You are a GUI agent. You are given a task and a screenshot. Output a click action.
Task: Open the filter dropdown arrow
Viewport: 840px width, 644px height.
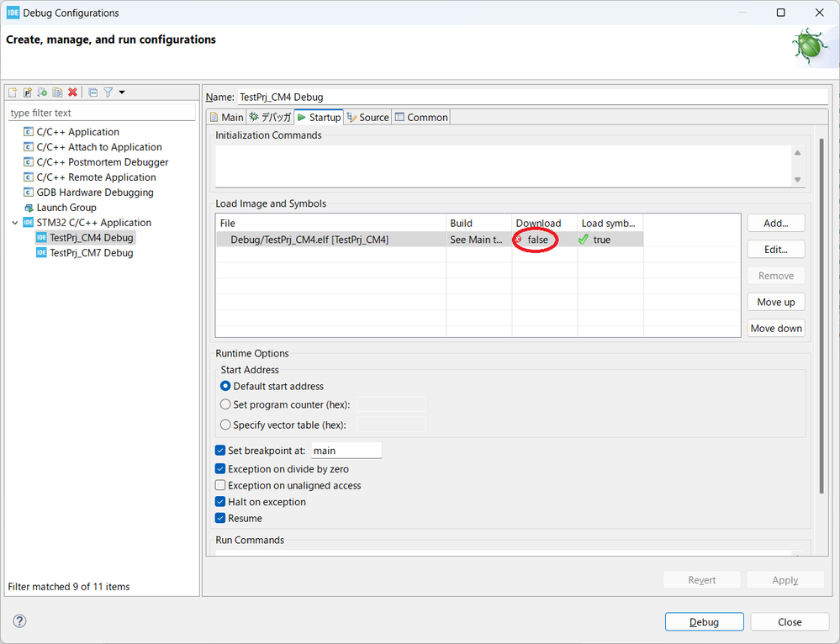coord(122,92)
